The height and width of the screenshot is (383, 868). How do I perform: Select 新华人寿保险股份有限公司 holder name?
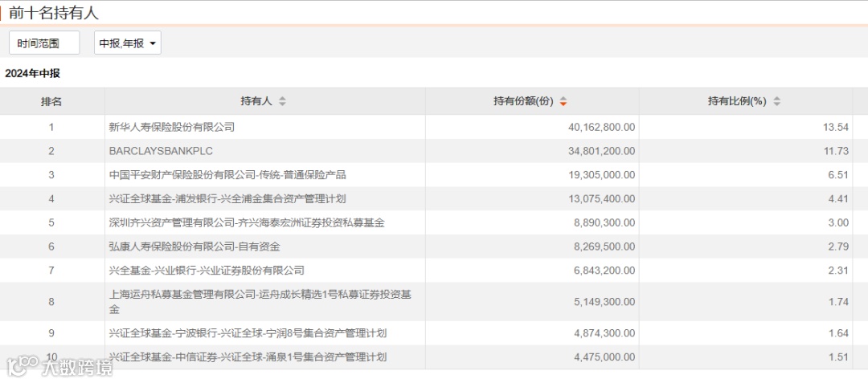pyautogui.click(x=172, y=127)
